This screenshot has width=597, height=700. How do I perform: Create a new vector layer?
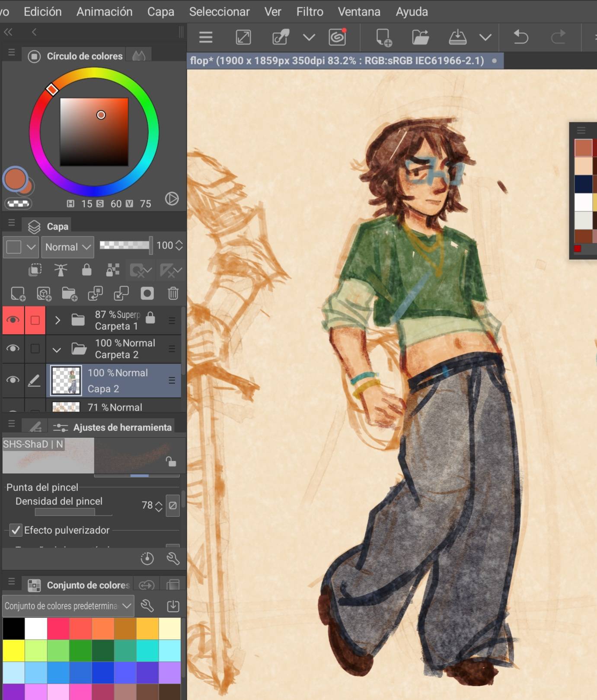click(x=44, y=294)
